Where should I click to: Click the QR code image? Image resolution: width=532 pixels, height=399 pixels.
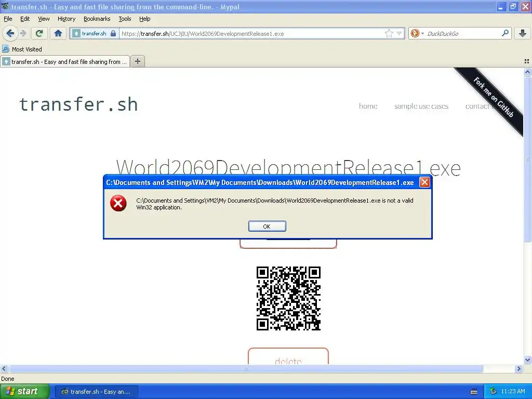click(x=288, y=298)
